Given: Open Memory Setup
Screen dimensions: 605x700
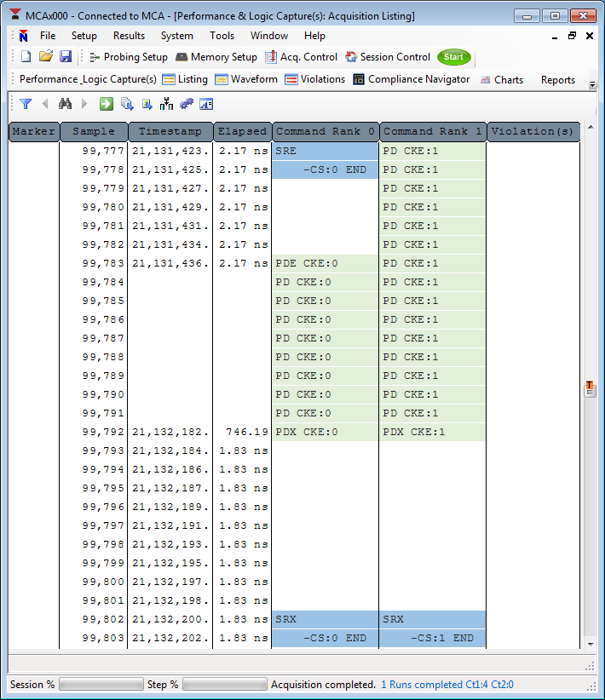Looking at the screenshot, I should tap(216, 57).
